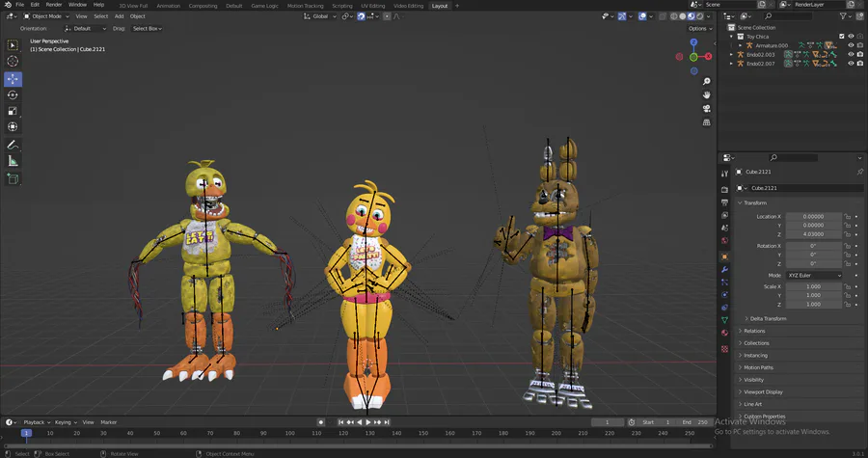Select the Add Cube tool

coord(13,178)
